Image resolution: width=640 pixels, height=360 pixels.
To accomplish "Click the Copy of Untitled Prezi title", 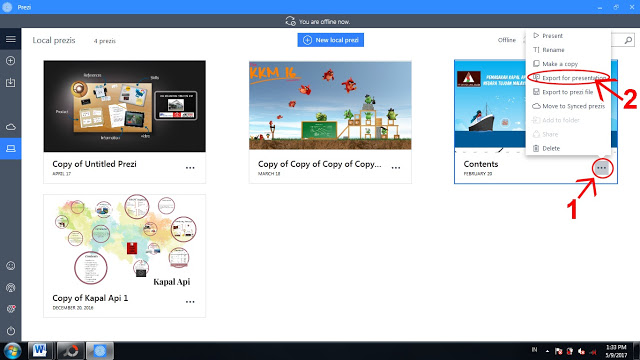I will coord(94,164).
